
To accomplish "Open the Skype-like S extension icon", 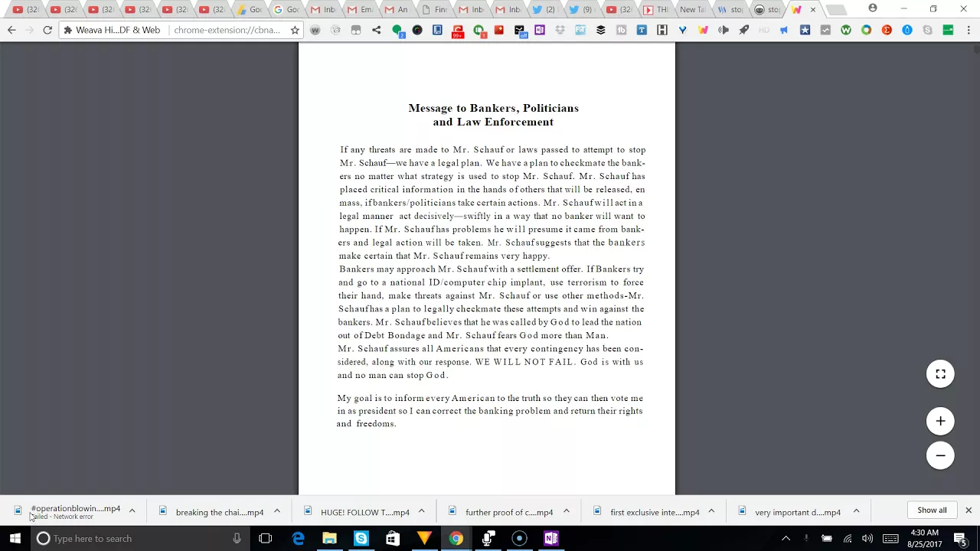I will tap(927, 30).
